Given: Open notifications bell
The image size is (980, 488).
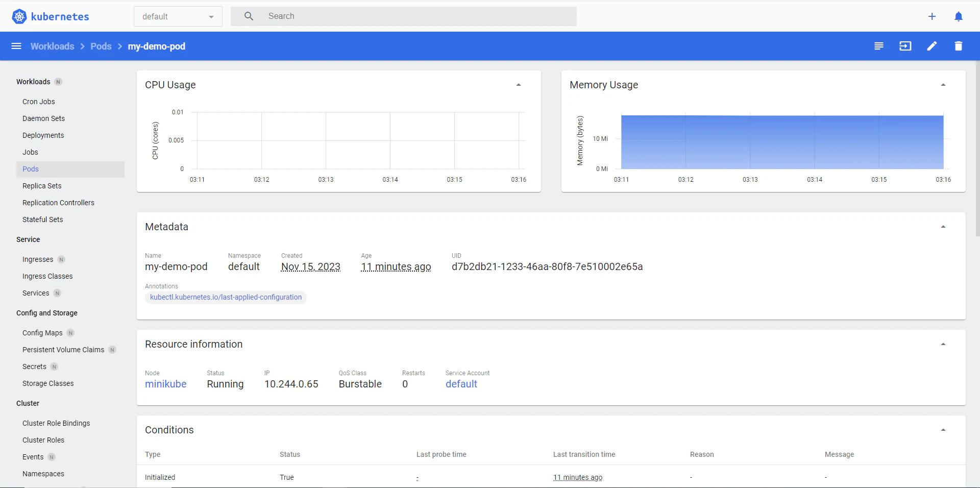Looking at the screenshot, I should [959, 16].
